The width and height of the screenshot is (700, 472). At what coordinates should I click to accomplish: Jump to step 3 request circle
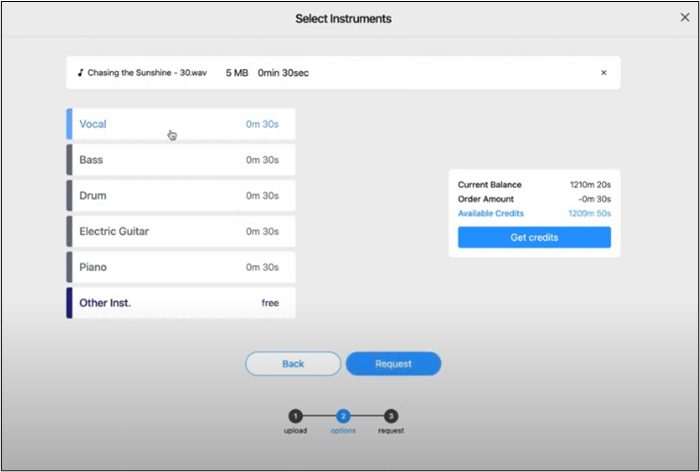[391, 415]
